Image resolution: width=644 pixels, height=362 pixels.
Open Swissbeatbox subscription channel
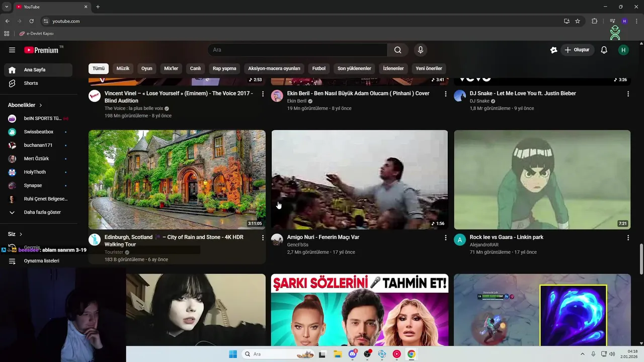[x=38, y=132]
